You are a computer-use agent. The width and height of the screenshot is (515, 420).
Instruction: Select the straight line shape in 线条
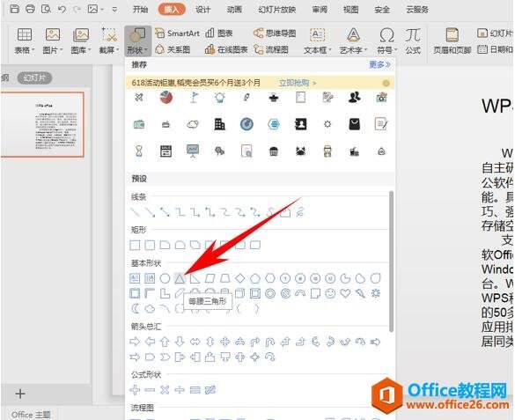[x=135, y=212]
